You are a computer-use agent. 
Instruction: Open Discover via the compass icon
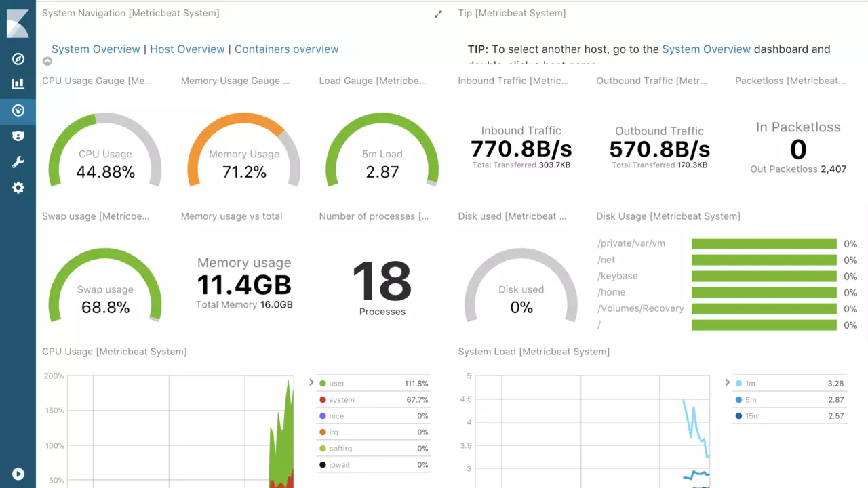(18, 59)
